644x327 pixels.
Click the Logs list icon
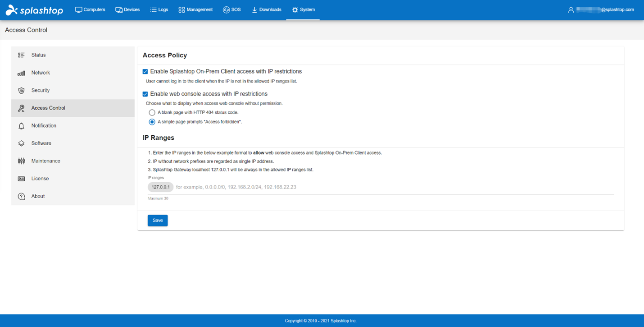point(153,9)
